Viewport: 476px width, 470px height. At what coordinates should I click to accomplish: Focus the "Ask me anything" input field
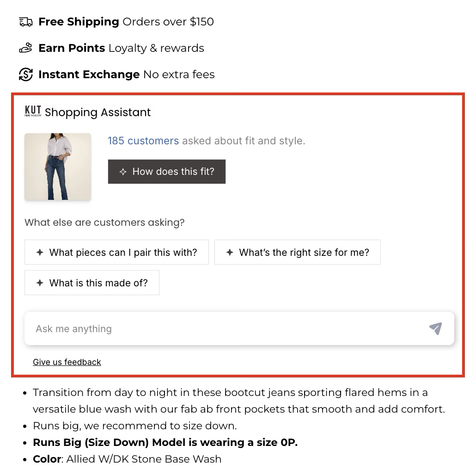[226, 328]
